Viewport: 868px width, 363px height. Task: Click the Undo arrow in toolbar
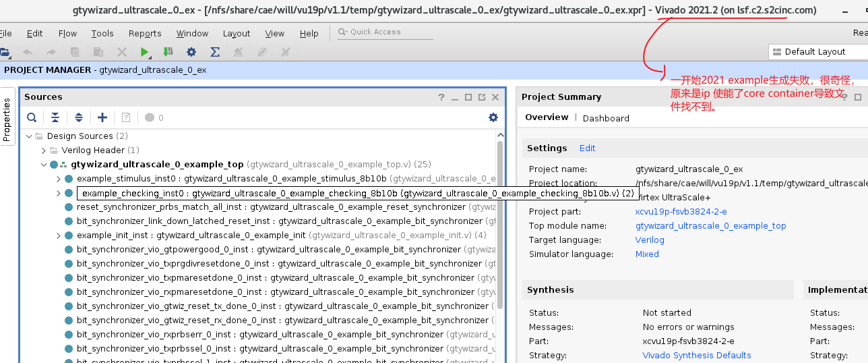(28, 52)
